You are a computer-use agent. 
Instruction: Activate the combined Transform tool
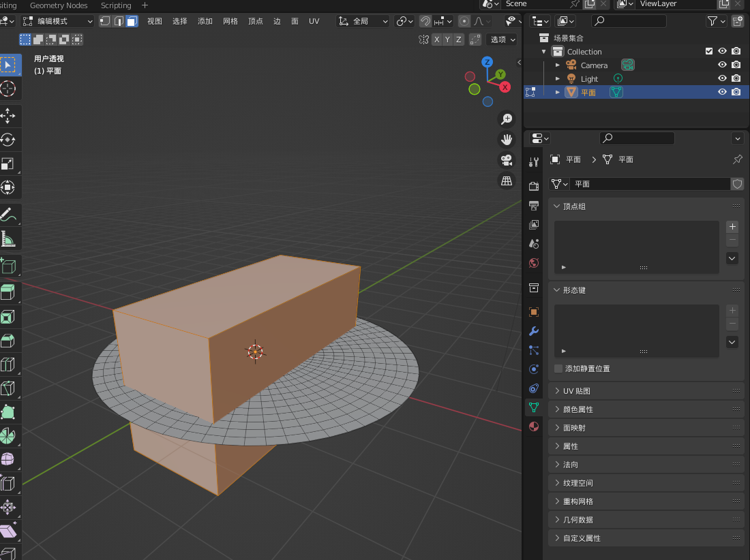(x=9, y=187)
